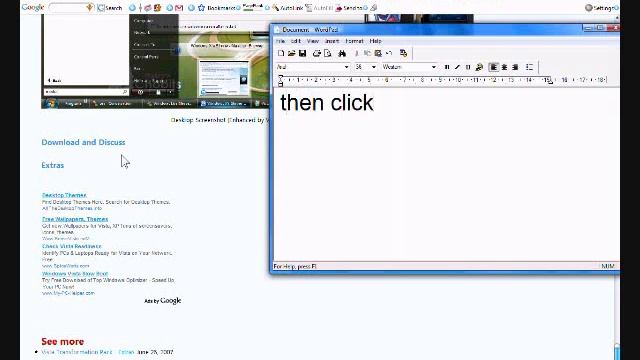Click AutoFill in the Google toolbar
Screen dimensions: 640x360
point(319,8)
